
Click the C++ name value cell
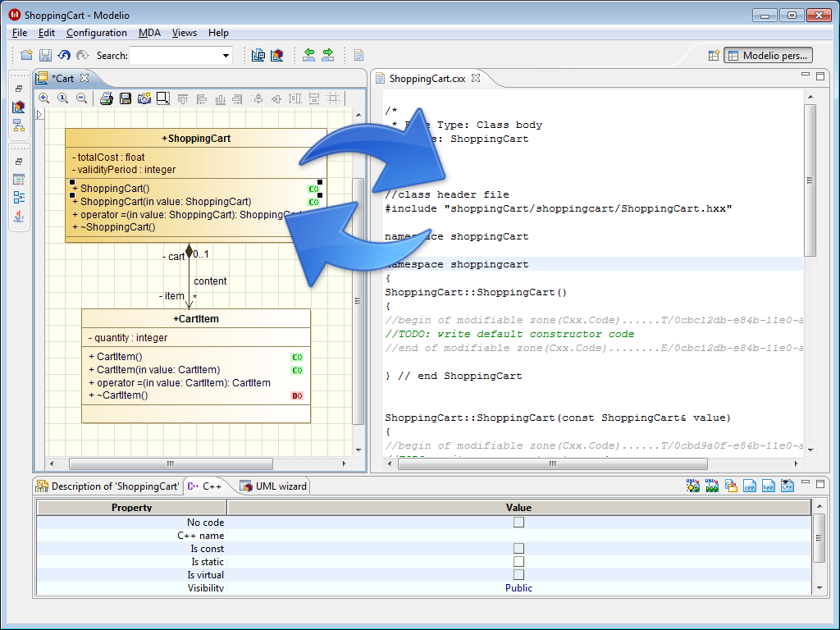518,535
